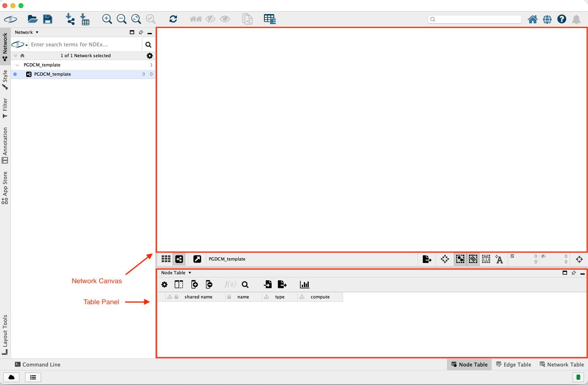Collapse the PGDCM_template collection tree
The height and width of the screenshot is (385, 588).
tap(17, 65)
